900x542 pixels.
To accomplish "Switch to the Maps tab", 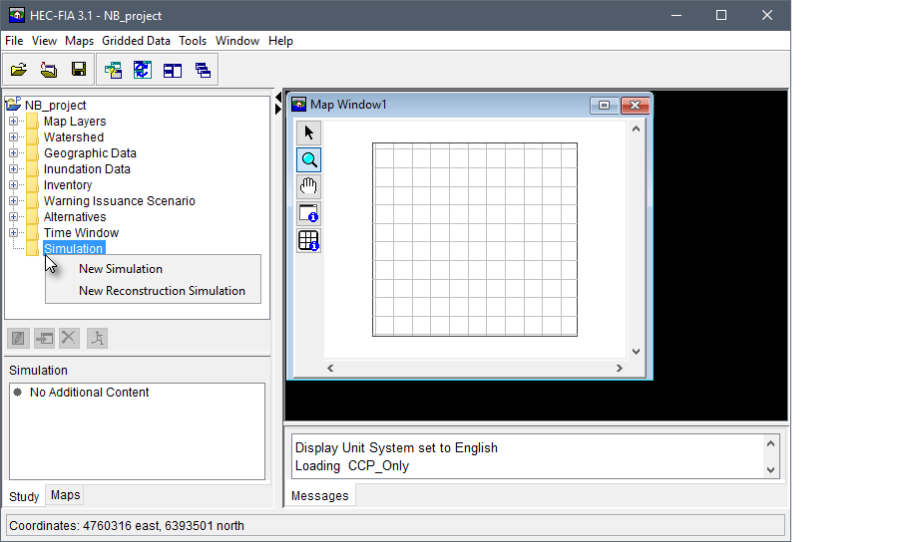I will 65,495.
